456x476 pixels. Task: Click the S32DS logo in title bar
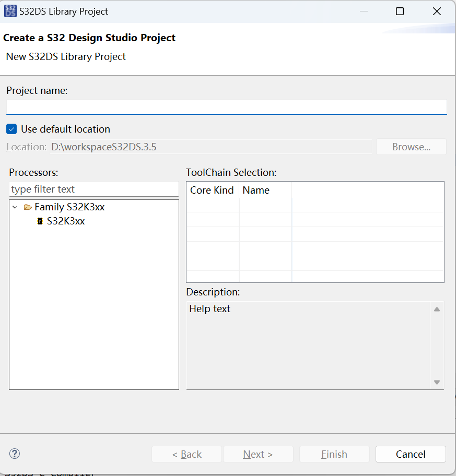pos(10,11)
